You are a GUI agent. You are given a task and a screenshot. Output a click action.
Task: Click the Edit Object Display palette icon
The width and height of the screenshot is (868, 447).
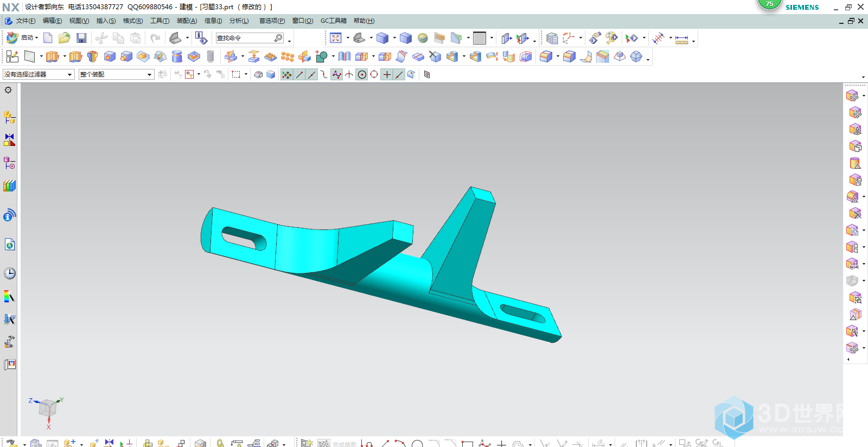612,38
